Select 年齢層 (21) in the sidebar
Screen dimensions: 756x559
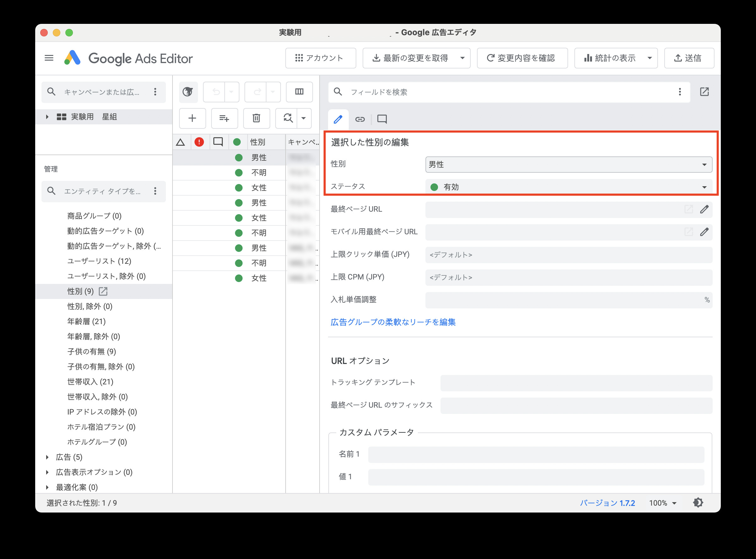(86, 321)
